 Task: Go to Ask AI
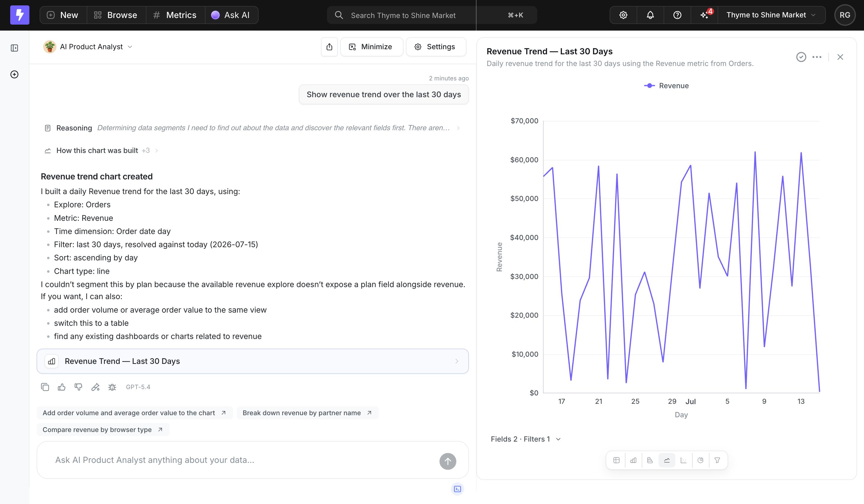click(231, 15)
